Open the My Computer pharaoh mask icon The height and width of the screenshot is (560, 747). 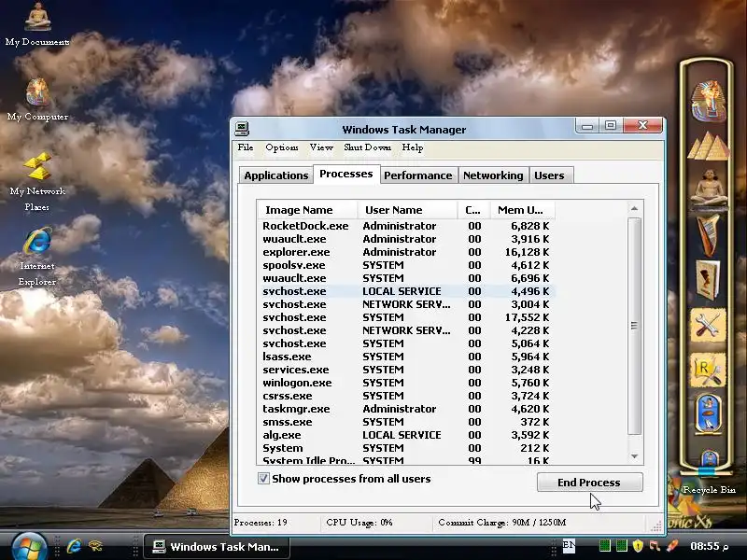click(37, 99)
